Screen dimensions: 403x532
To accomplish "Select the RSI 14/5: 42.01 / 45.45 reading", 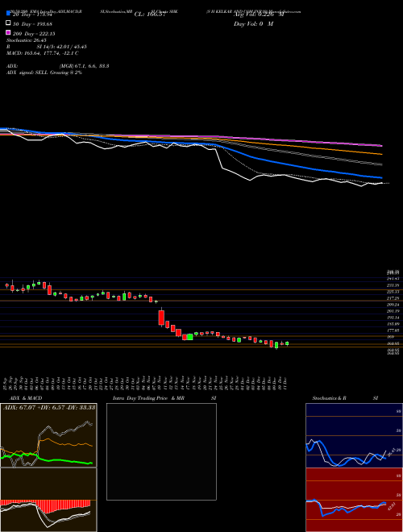I will coord(47,47).
